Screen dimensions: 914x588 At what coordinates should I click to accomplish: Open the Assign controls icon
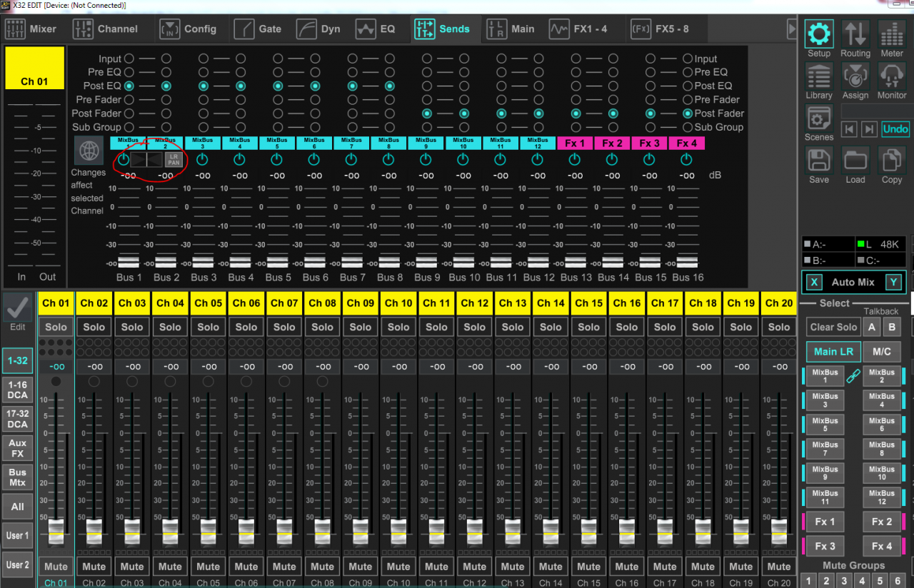(855, 76)
